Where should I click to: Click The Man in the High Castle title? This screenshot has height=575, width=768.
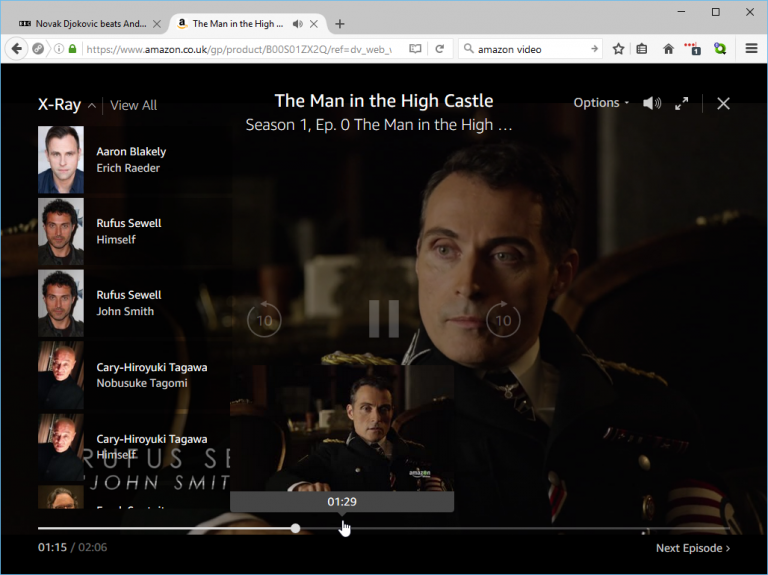pyautogui.click(x=384, y=100)
